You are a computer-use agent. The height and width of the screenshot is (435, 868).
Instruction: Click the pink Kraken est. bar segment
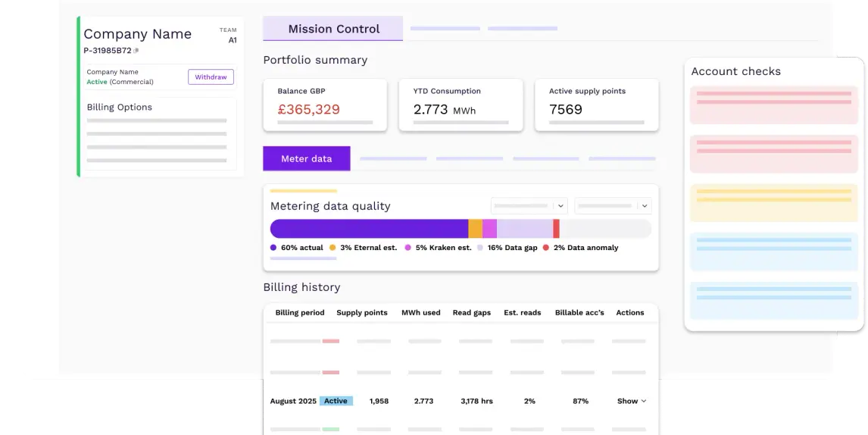click(489, 229)
